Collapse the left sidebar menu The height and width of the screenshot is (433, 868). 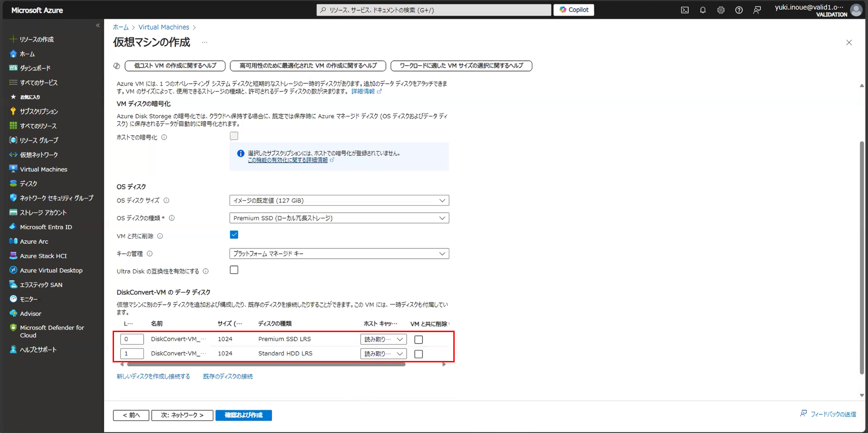pyautogui.click(x=98, y=25)
